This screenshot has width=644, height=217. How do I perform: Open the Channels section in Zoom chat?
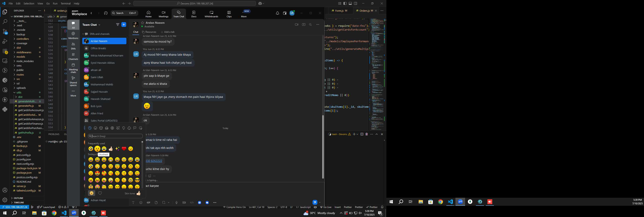point(73,56)
